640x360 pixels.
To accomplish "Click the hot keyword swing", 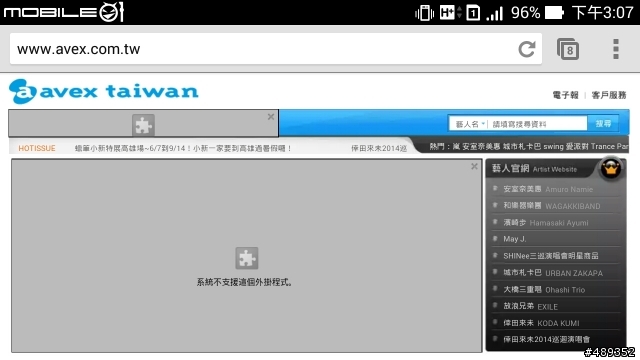I will (553, 146).
